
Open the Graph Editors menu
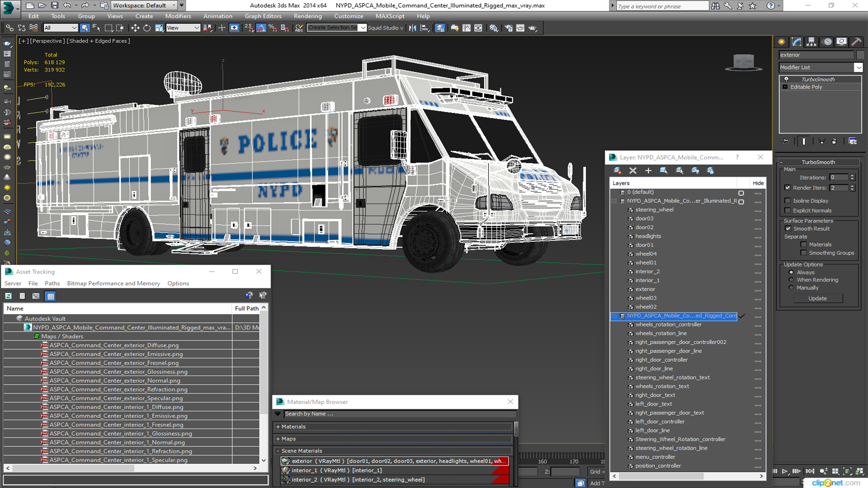(263, 16)
